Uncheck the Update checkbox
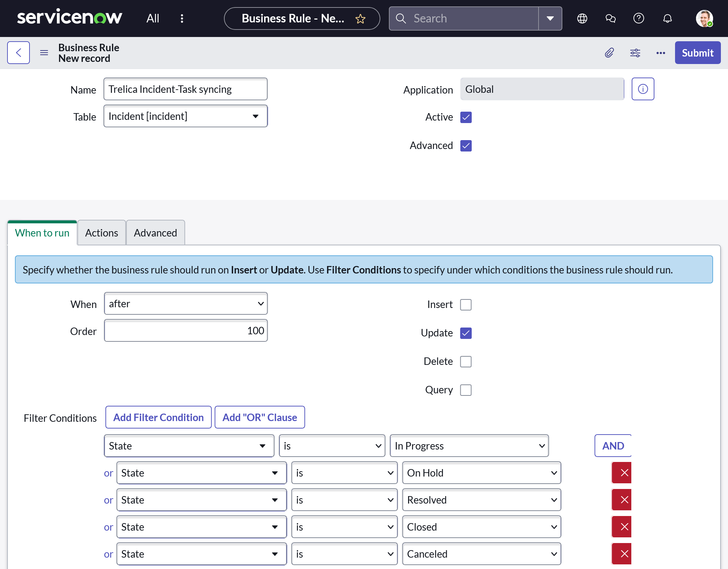The image size is (728, 569). click(466, 333)
